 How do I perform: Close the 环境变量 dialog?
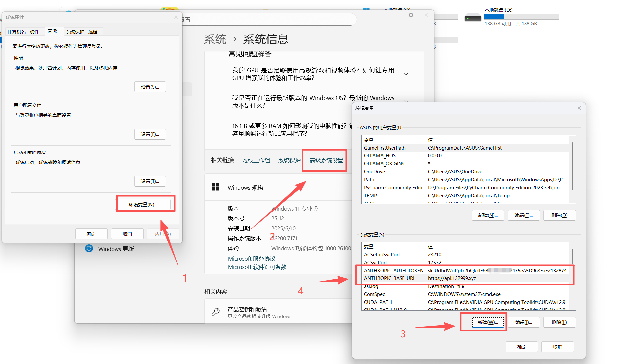[579, 108]
